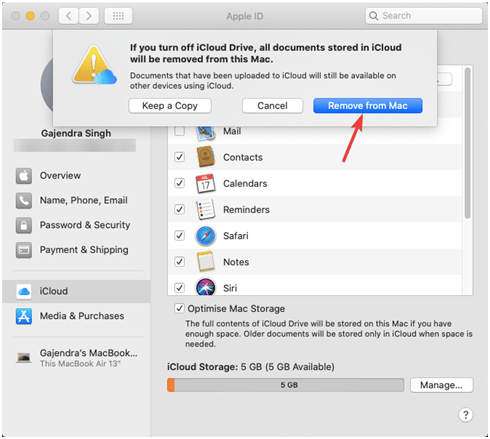
Task: Click the Manage... storage button
Action: coord(441,385)
